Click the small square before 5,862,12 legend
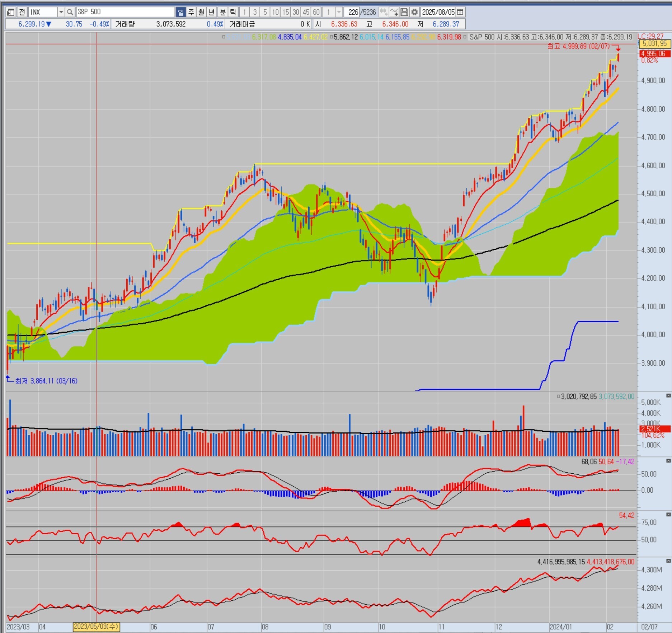Image resolution: width=672 pixels, height=633 pixels. click(331, 37)
